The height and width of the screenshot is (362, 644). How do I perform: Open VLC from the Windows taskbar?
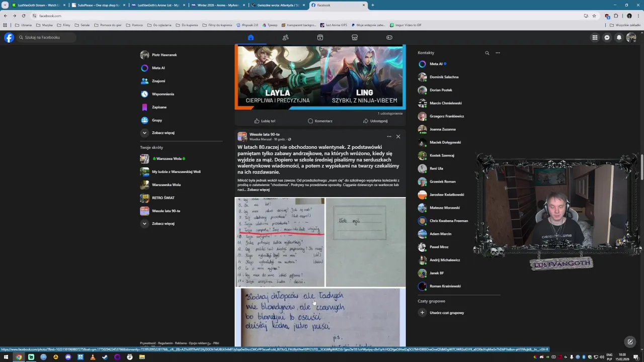(93, 357)
